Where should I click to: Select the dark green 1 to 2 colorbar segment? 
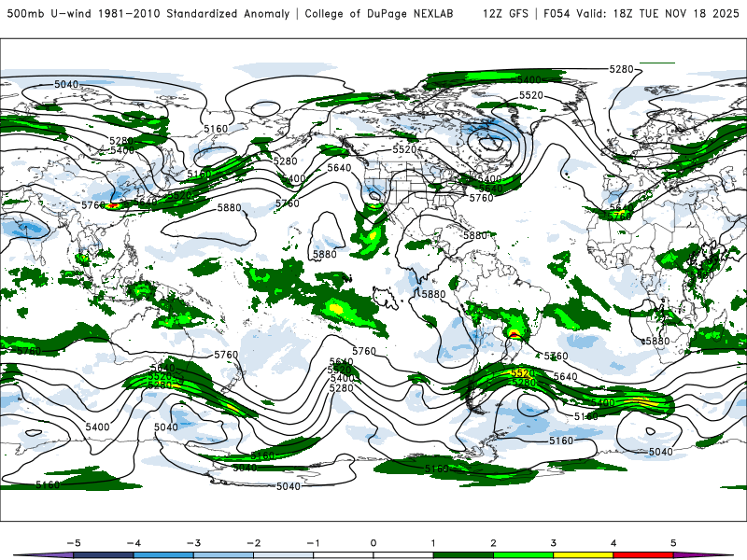pos(463,555)
